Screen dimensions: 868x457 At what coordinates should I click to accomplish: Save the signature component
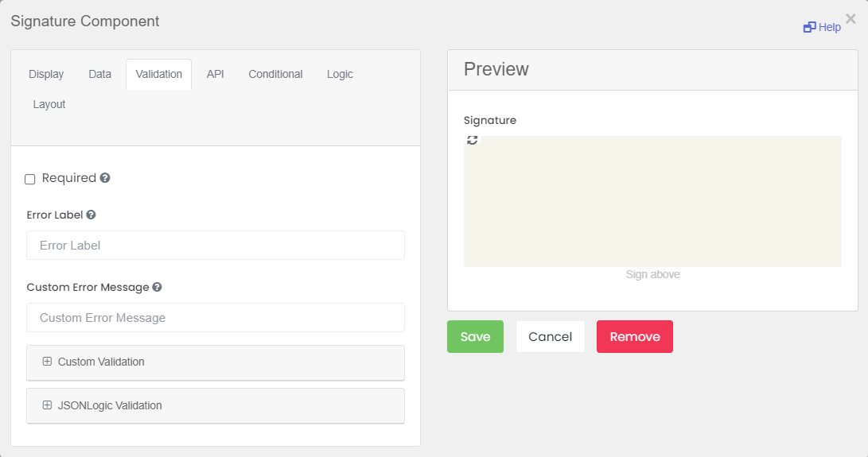click(x=476, y=336)
